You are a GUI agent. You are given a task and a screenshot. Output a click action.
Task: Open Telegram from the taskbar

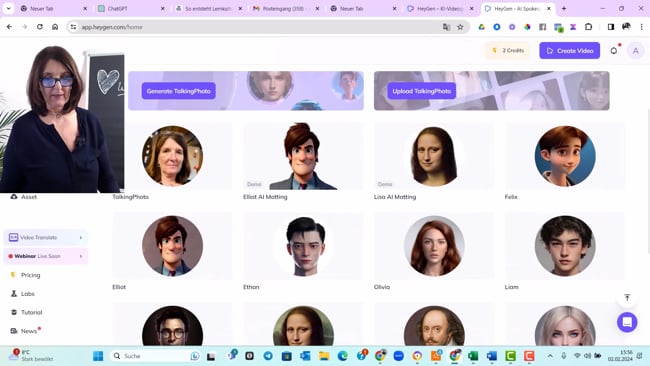[268, 356]
